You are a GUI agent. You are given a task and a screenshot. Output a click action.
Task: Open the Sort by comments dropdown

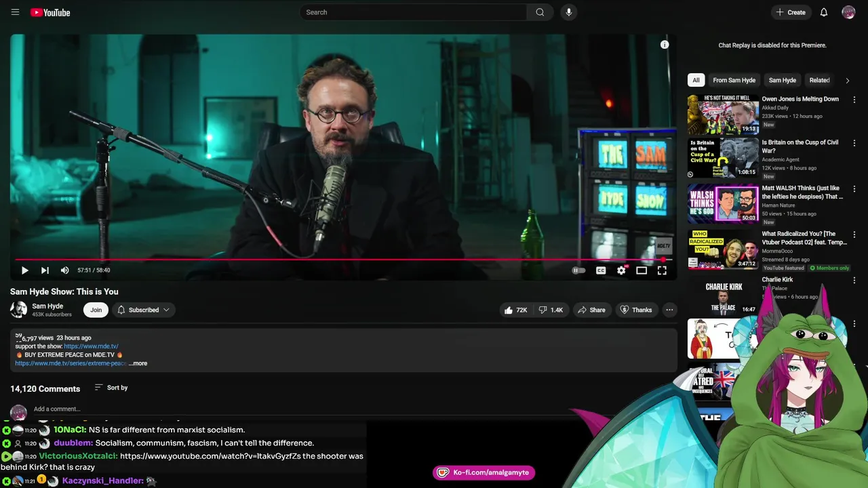pos(111,388)
